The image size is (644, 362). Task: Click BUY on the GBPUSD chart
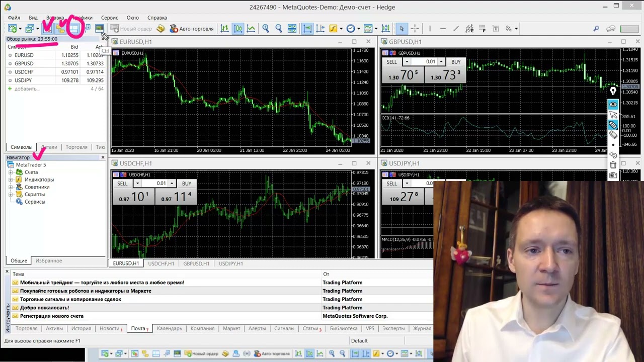coord(456,62)
